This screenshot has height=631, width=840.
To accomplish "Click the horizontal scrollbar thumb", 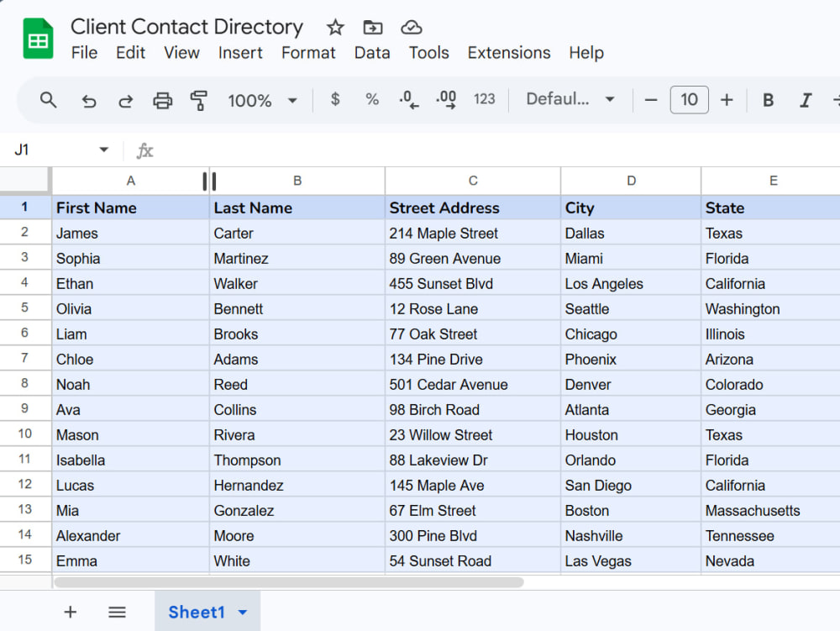I will point(289,582).
